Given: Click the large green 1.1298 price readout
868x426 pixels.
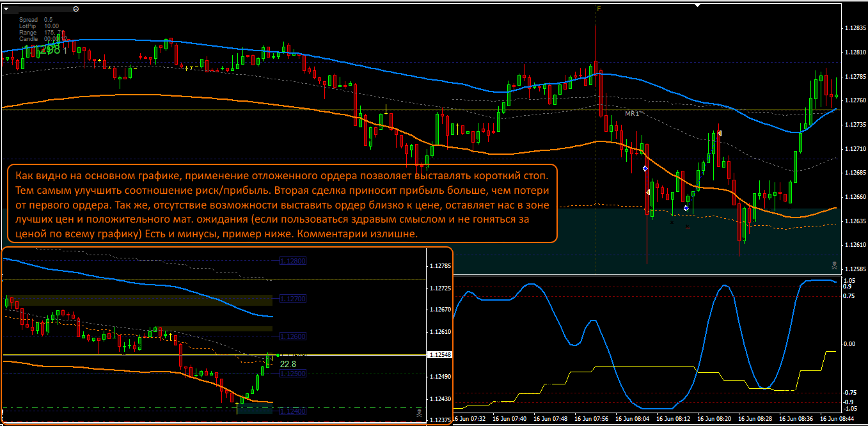Looking at the screenshot, I should click(41, 49).
